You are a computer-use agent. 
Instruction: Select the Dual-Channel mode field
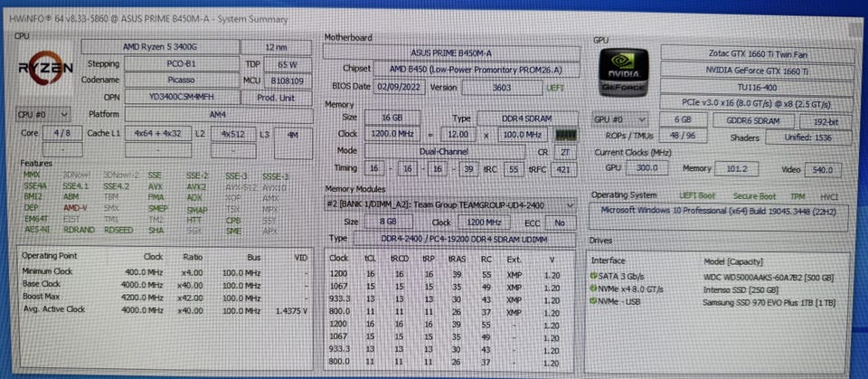coord(445,151)
